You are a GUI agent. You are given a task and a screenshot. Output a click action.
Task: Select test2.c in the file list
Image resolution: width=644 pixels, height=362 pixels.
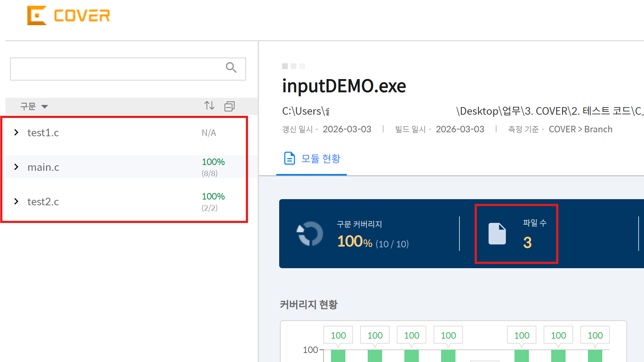[43, 202]
